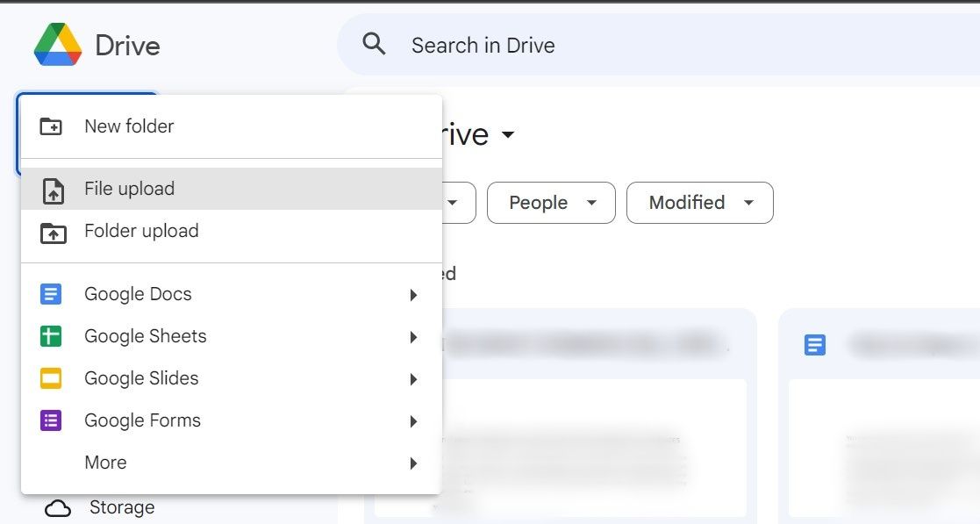Select the Google Sheets icon
Screen dimensions: 980x524
51,336
